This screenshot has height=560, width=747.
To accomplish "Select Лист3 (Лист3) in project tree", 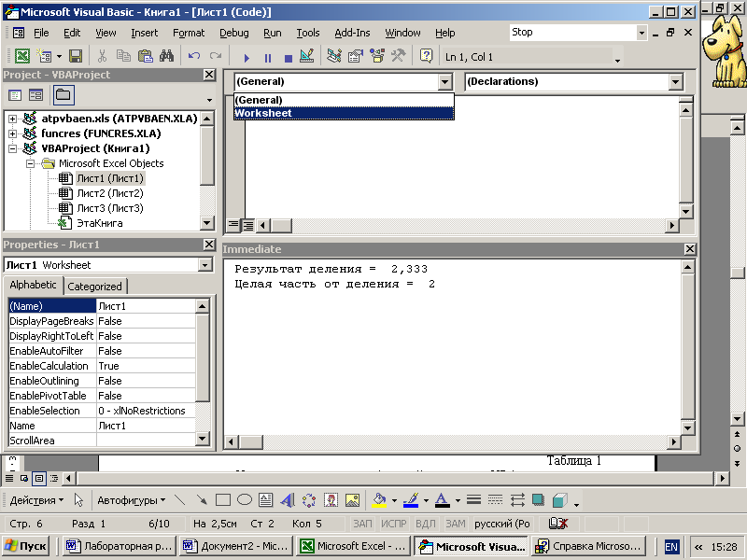I will 110,208.
